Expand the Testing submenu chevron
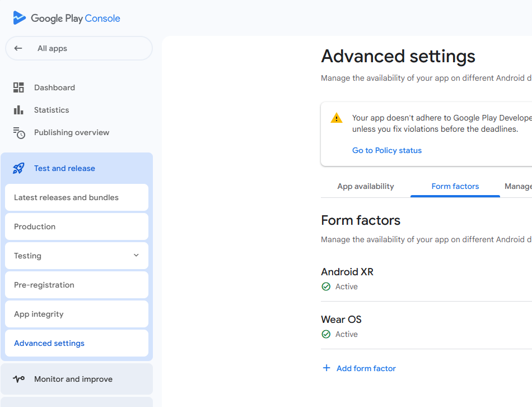532x407 pixels. click(x=136, y=255)
